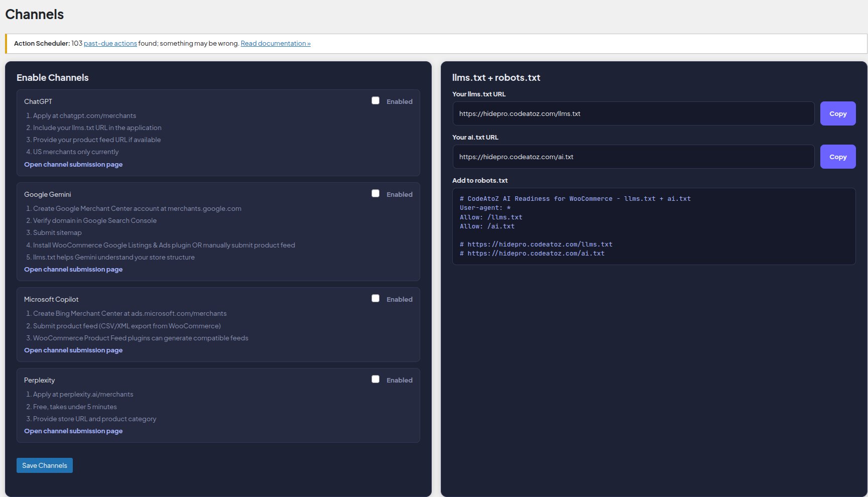
Task: Click the llms.txt + robots.txt heading
Action: pyautogui.click(x=496, y=77)
